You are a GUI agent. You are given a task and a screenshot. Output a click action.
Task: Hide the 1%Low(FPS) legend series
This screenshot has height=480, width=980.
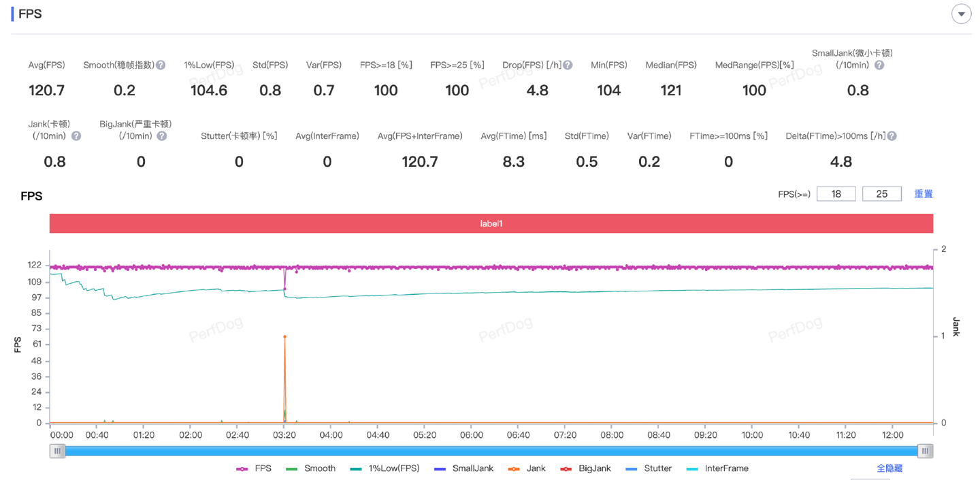coord(385,468)
